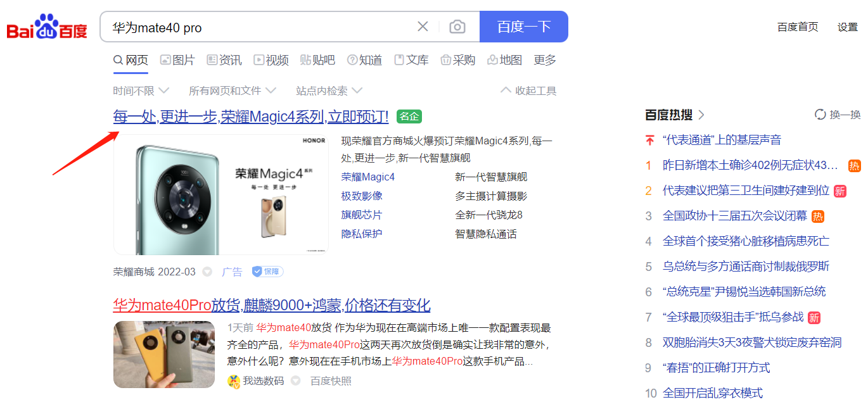The image size is (868, 402).
Task: Open hot search 双胞胎消失3天3夜警犬锁定废弃窑洞
Action: [x=752, y=342]
